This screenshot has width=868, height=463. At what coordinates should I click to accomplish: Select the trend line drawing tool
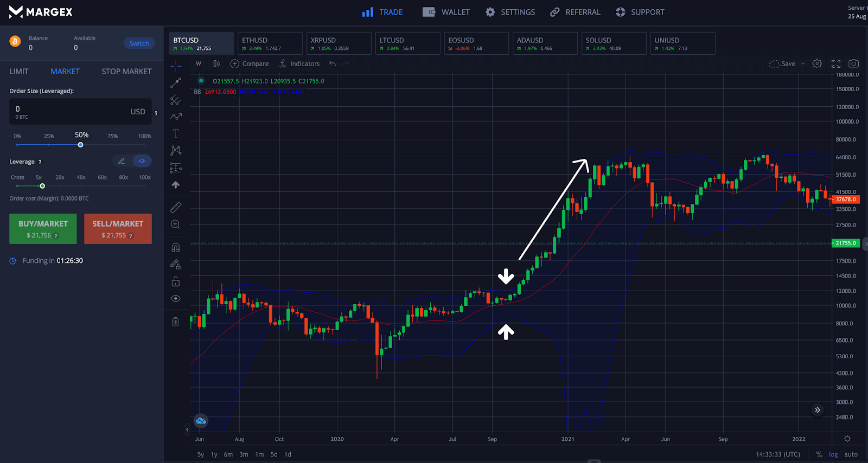point(176,83)
